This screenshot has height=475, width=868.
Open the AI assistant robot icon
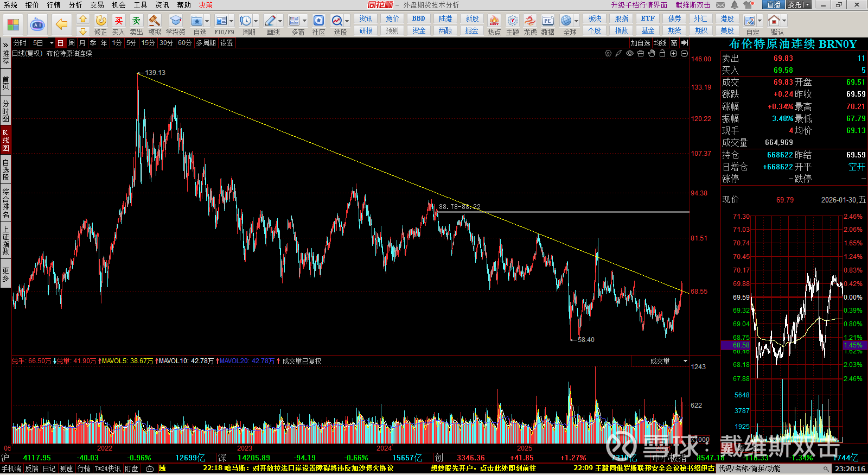click(37, 24)
